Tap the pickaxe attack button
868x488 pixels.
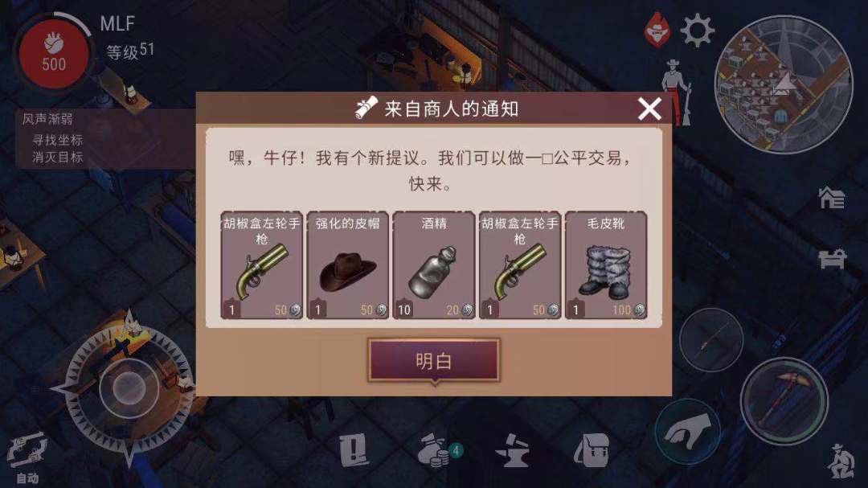click(x=784, y=400)
